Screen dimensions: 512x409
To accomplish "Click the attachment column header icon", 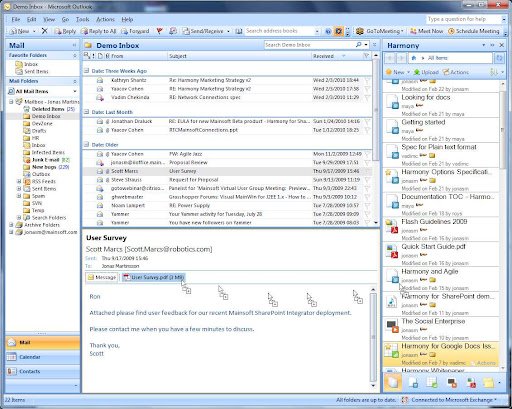I will click(x=107, y=56).
